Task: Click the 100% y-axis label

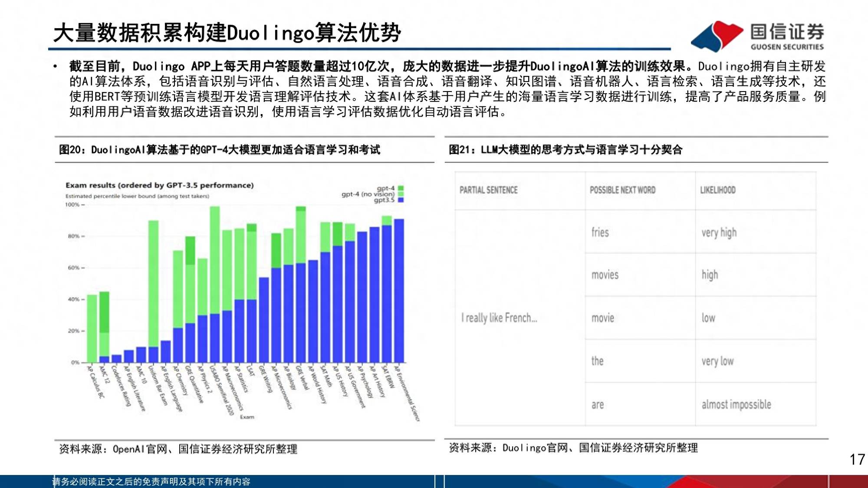Action: [x=72, y=205]
